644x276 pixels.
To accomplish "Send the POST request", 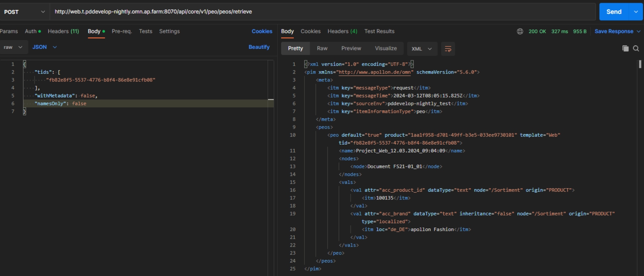I will pos(613,12).
